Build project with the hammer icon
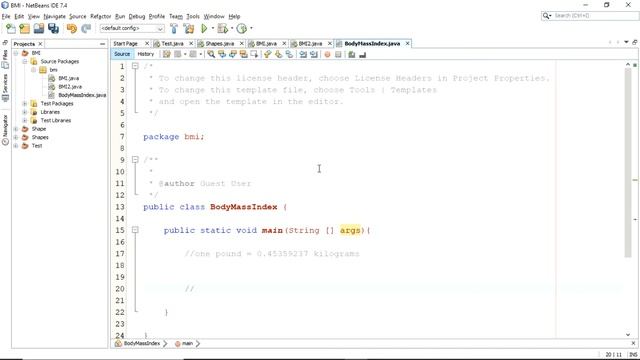 [174, 29]
